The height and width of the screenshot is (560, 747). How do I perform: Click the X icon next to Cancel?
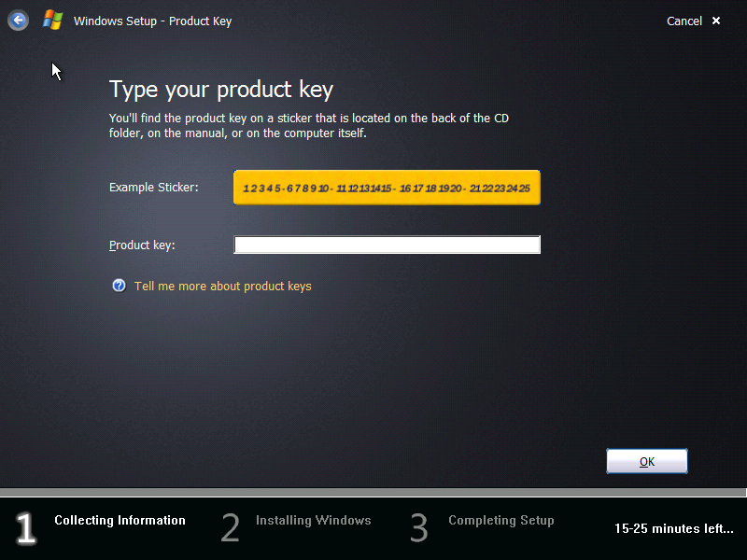pos(715,21)
